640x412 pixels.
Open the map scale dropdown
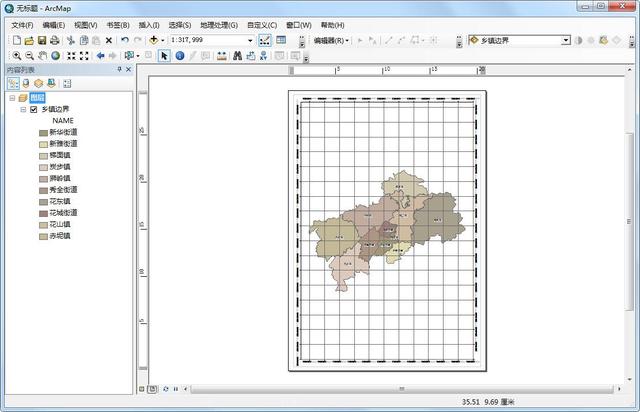pyautogui.click(x=250, y=40)
